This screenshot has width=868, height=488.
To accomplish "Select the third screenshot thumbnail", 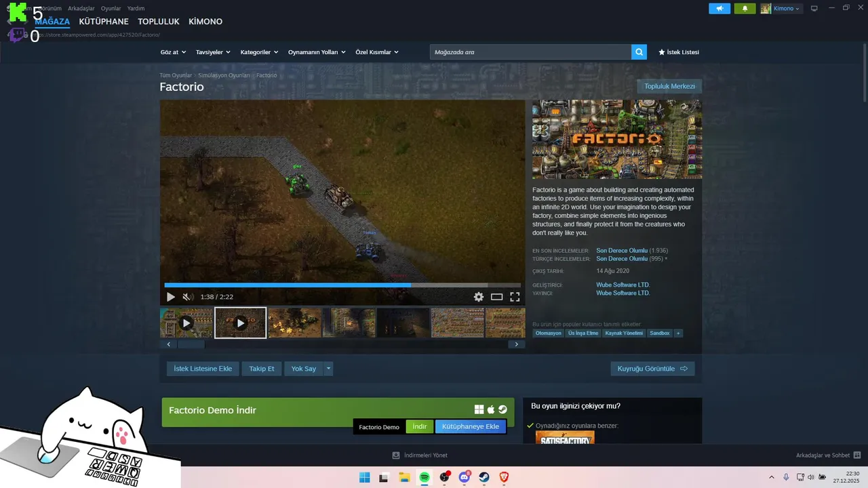I will click(x=403, y=323).
